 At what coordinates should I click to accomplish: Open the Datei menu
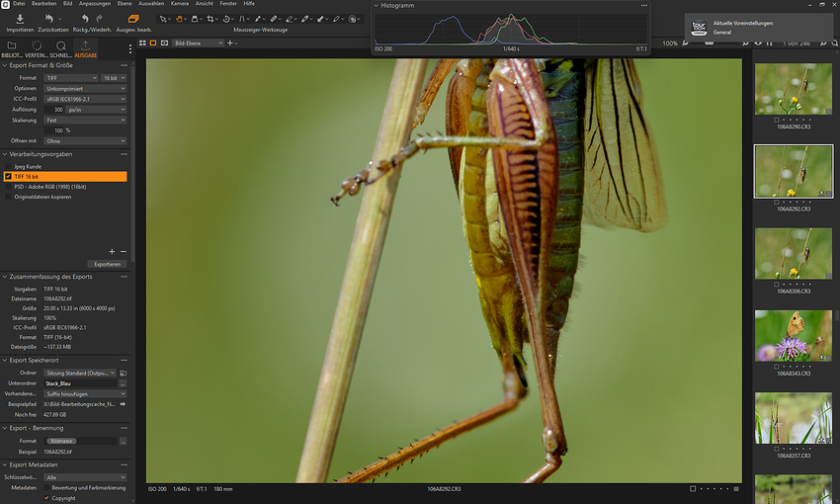click(19, 3)
